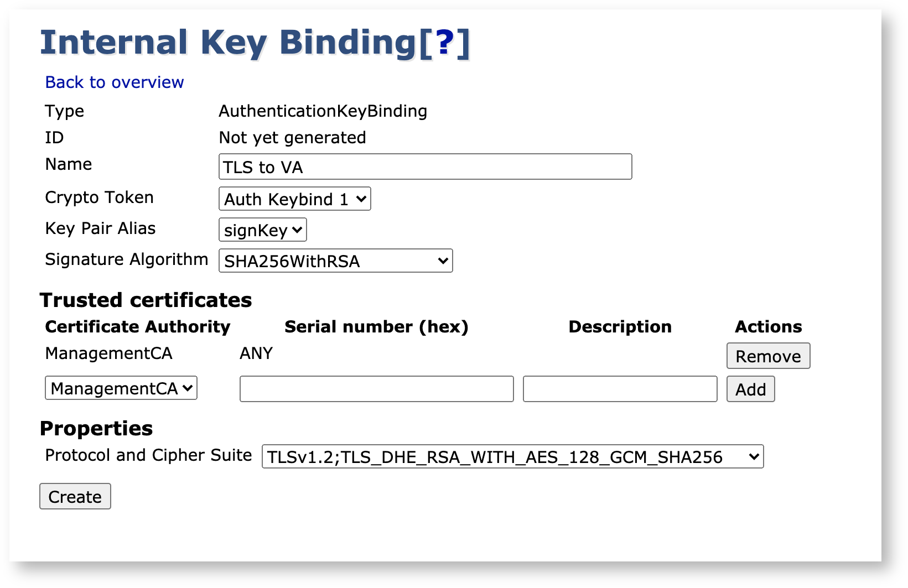Click the empty Serial number (hex) field
Image resolution: width=908 pixels, height=588 pixels.
click(376, 389)
